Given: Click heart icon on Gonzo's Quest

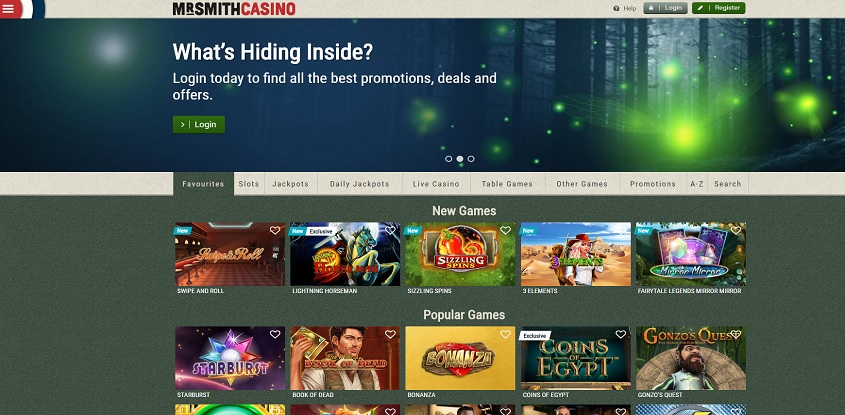Looking at the screenshot, I should click(736, 334).
